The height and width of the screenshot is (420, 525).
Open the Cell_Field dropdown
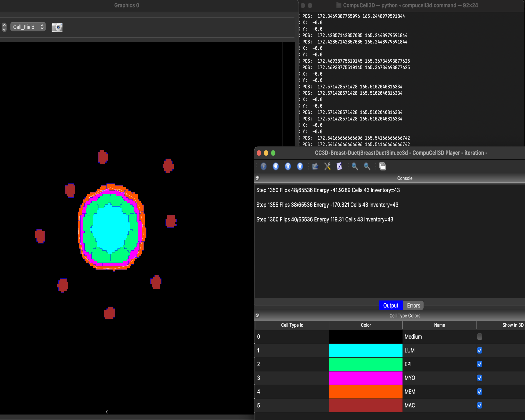click(x=28, y=27)
